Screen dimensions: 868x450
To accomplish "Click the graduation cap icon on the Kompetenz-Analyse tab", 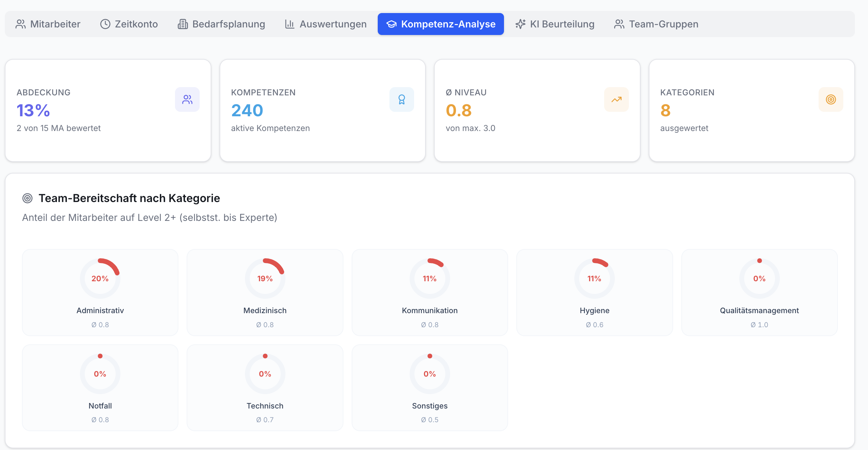I will tap(391, 24).
